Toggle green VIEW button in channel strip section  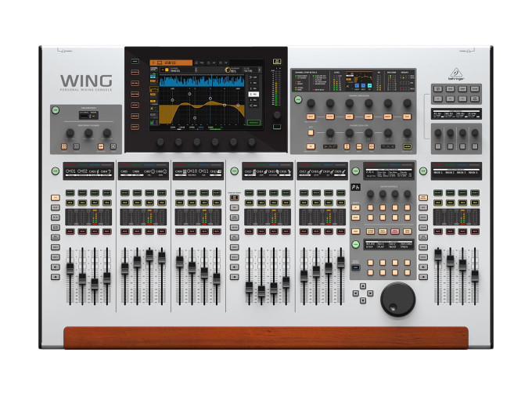click(x=298, y=99)
